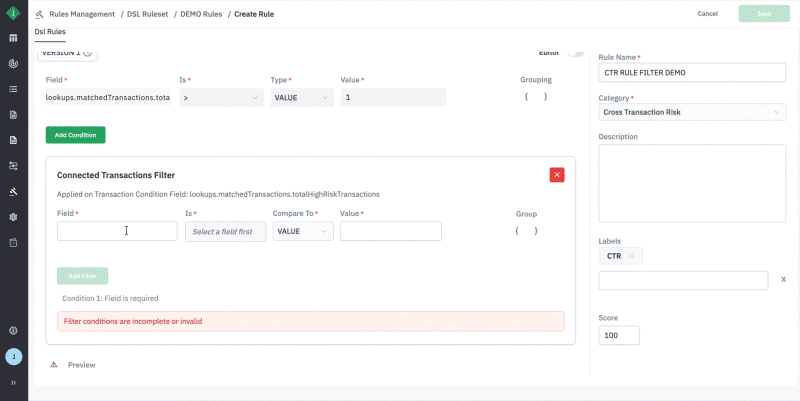Open the Category dropdown Cross Transaction Risk
This screenshot has height=401, width=800.
692,112
